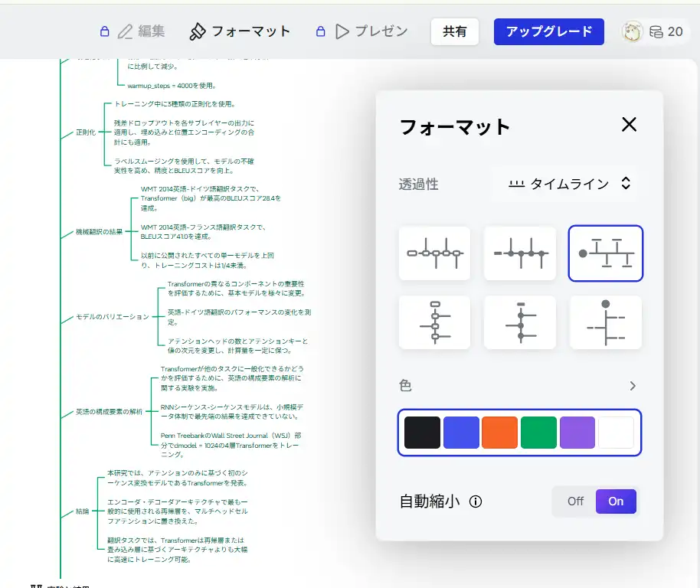The width and height of the screenshot is (700, 588).
Task: Click the lock icon next to 編集
Action: point(104,31)
